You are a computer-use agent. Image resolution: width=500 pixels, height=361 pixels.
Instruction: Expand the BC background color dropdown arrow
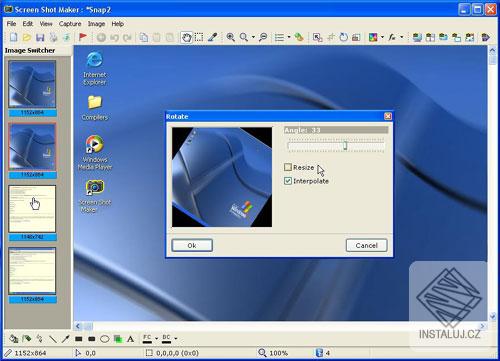(x=176, y=339)
